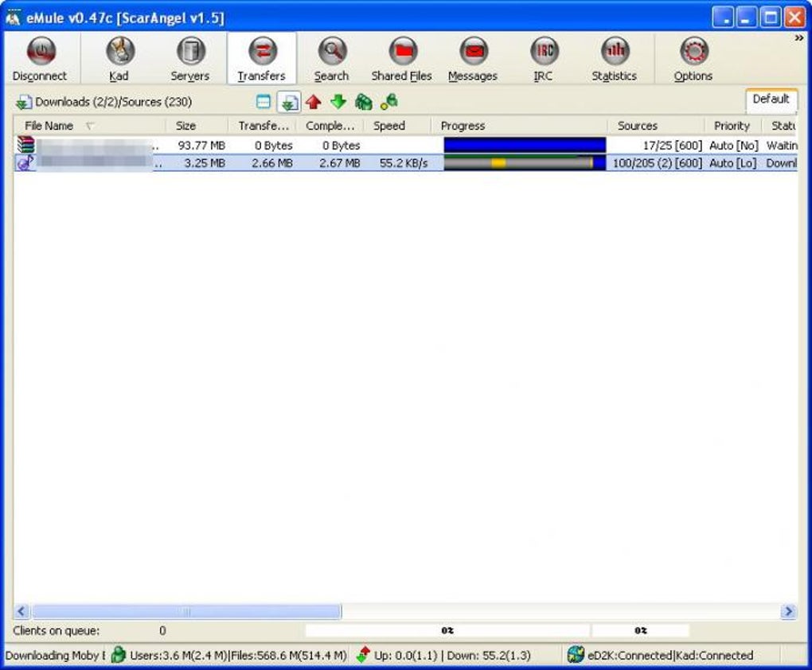Click the Downloading Moby status bar text
The image size is (812, 670).
click(x=55, y=656)
